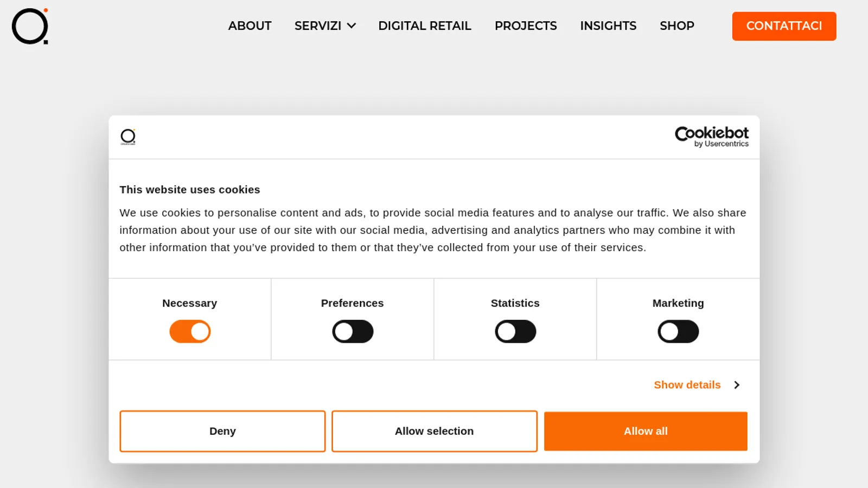Go to DIGITAL RETAIL page
This screenshot has width=868, height=488.
click(425, 26)
